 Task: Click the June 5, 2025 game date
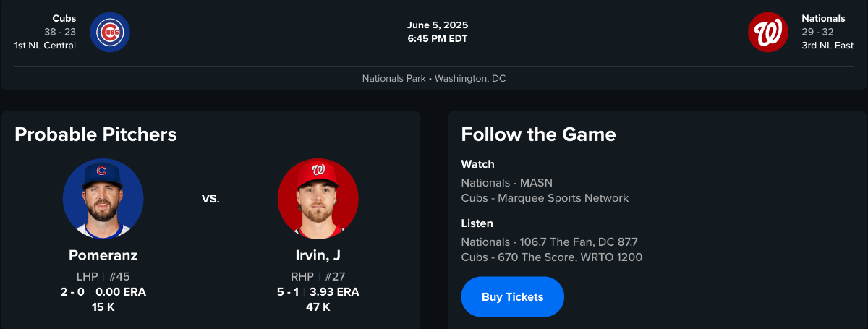coord(438,25)
